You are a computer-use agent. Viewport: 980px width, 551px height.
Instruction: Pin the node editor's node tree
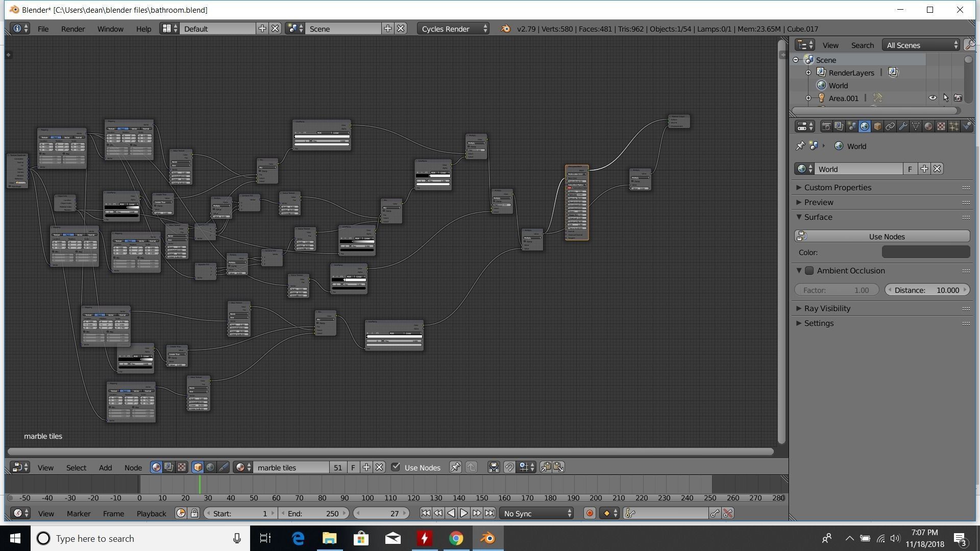tap(455, 467)
